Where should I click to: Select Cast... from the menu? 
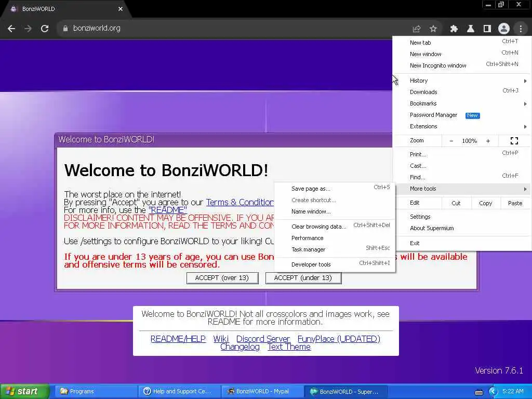(462, 166)
